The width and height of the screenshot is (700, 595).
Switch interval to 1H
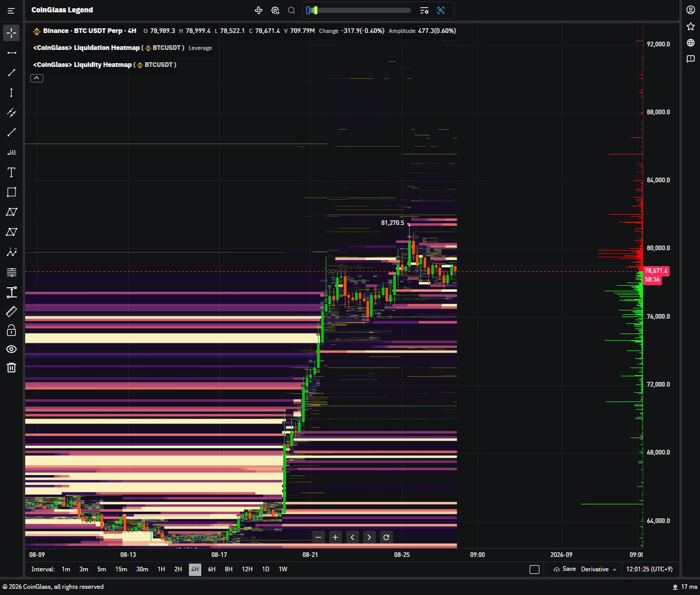162,569
